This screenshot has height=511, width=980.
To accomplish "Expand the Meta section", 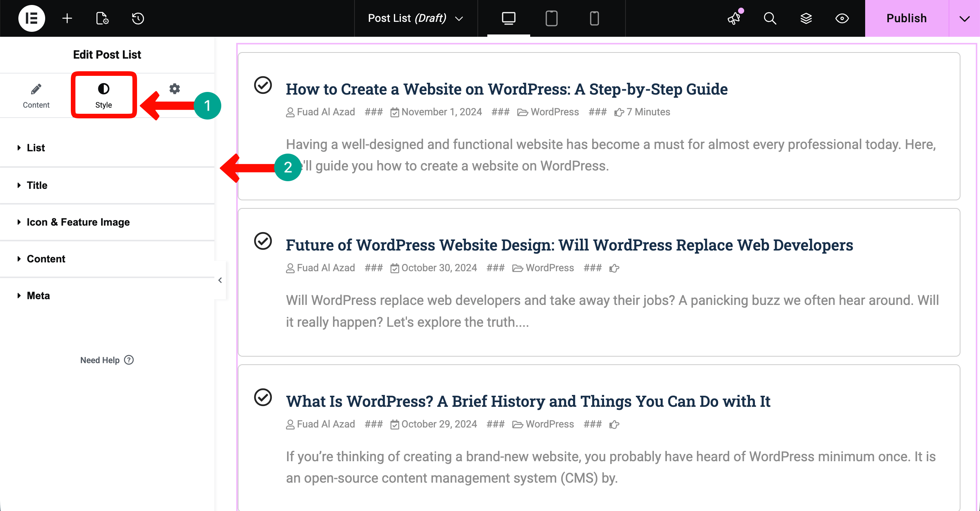I will point(38,295).
